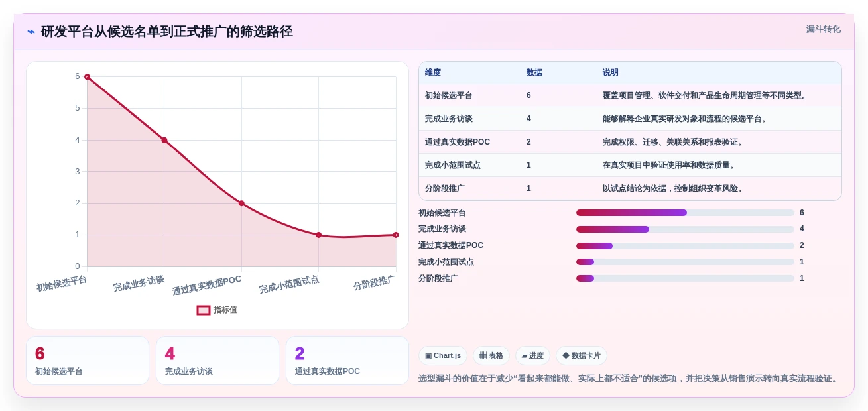Select the 完成业务访谈 table row cell
868x411 pixels.
tap(449, 119)
